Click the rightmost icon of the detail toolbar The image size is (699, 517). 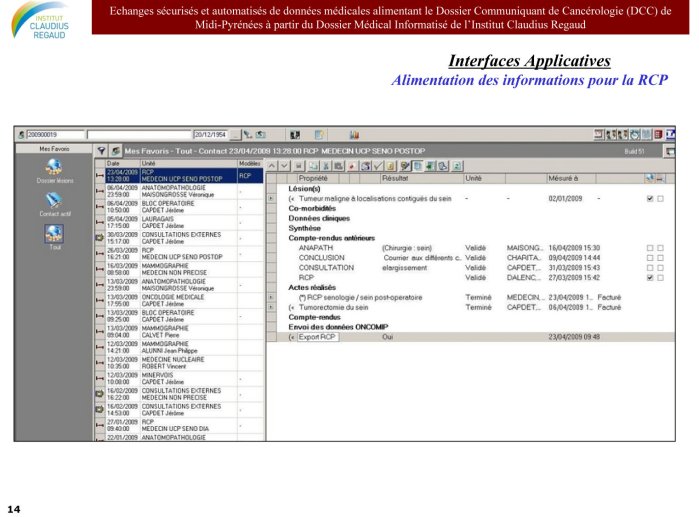click(457, 166)
